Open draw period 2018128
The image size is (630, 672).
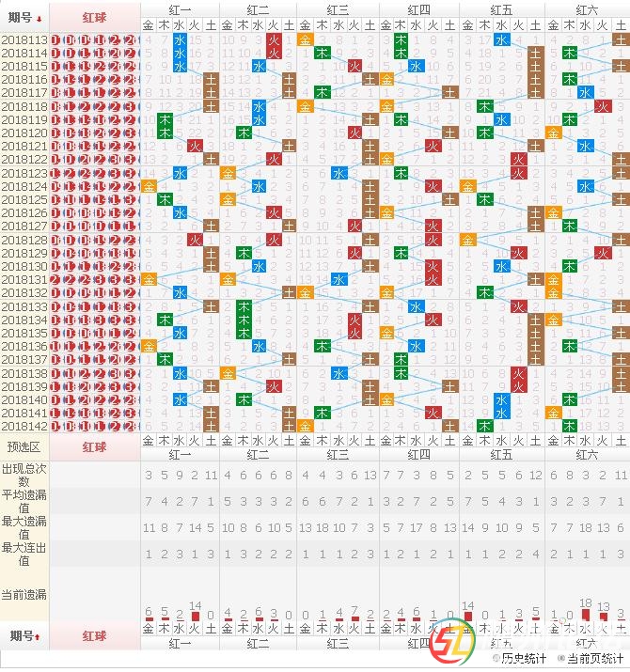pos(24,240)
